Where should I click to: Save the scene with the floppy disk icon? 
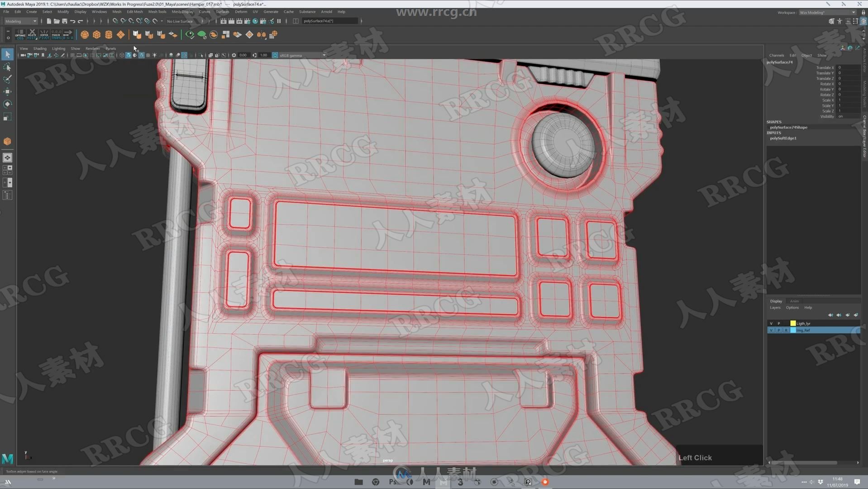[65, 21]
